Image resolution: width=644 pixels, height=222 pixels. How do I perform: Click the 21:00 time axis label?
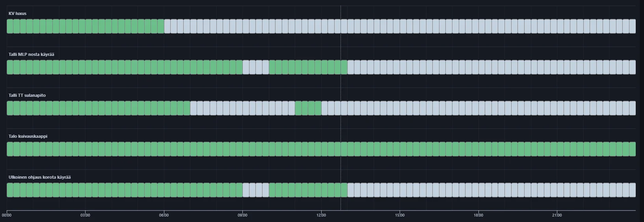[557, 215]
